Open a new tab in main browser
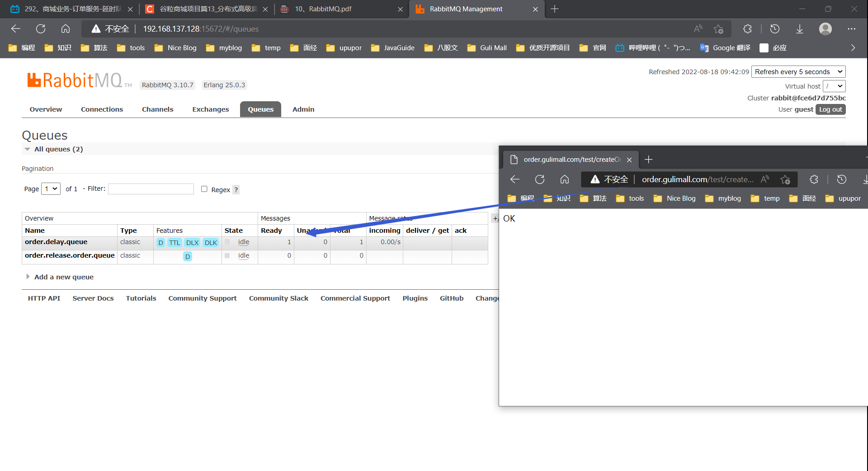868x471 pixels. [555, 9]
